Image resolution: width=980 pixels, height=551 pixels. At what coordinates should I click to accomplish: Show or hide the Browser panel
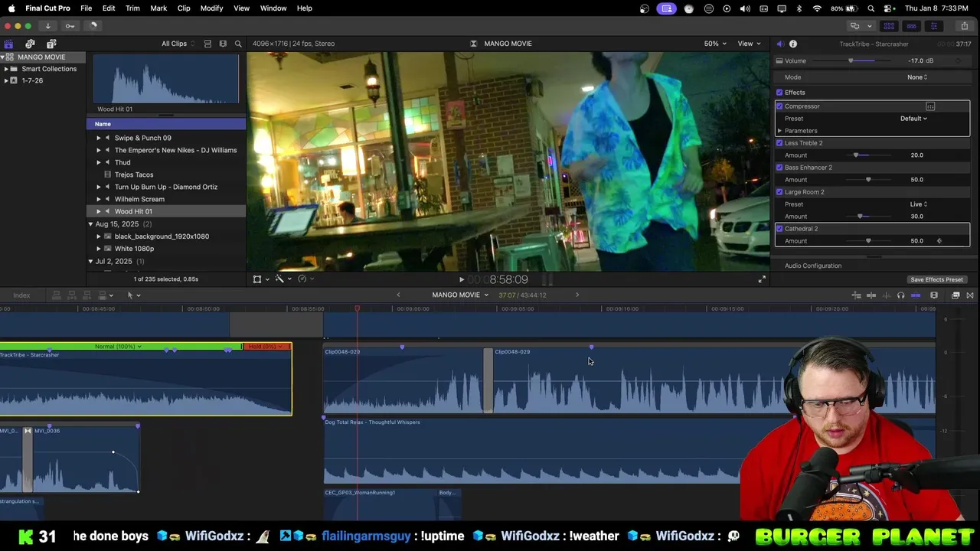889,26
